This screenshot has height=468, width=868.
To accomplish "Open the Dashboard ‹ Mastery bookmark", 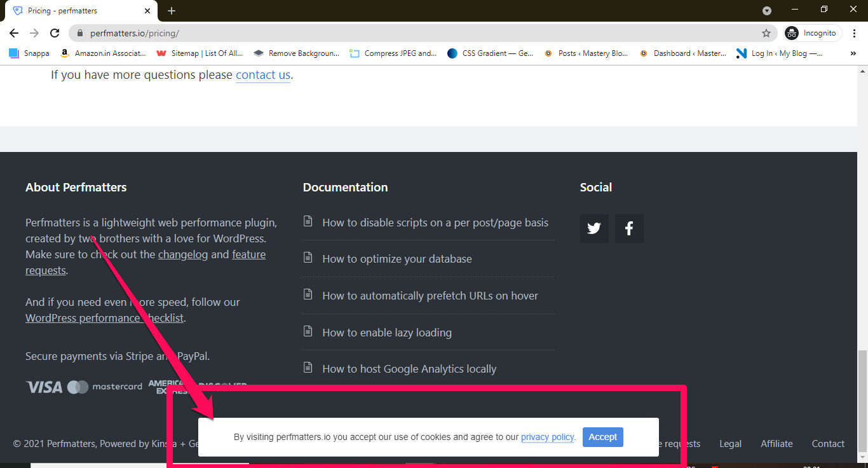I will pos(683,53).
